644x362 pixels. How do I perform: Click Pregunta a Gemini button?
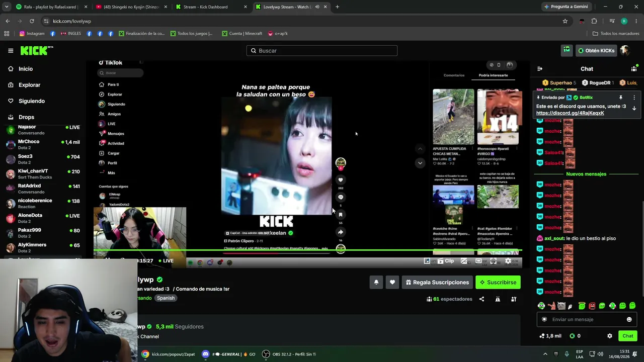coord(566,7)
